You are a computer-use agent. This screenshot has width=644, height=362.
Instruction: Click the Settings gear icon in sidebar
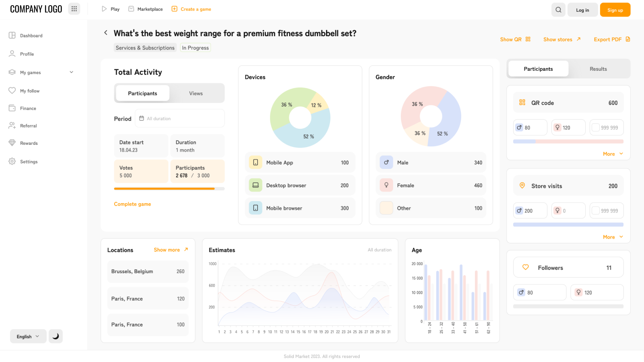coord(12,161)
